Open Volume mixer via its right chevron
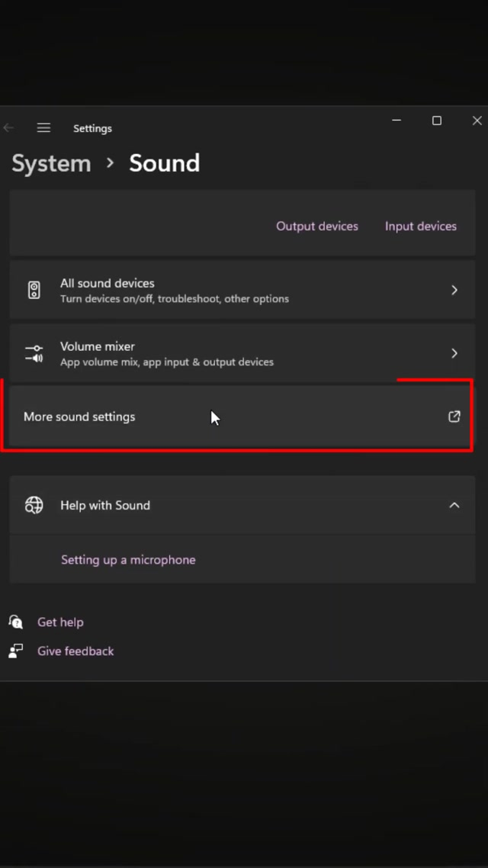This screenshot has width=488, height=868. click(x=454, y=353)
